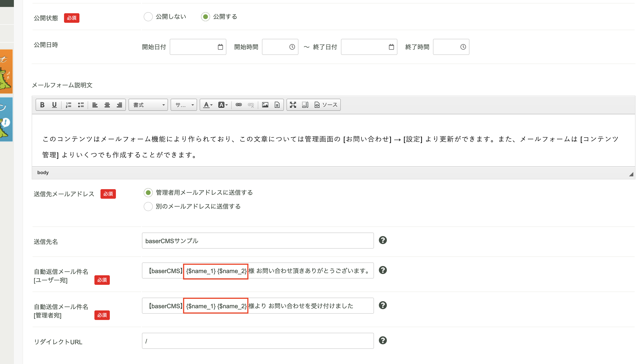Insert an image into the mail form description
The width and height of the screenshot is (642, 364).
[265, 105]
